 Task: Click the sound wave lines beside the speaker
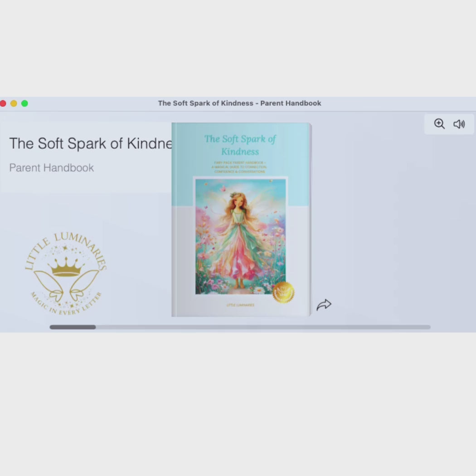click(462, 124)
